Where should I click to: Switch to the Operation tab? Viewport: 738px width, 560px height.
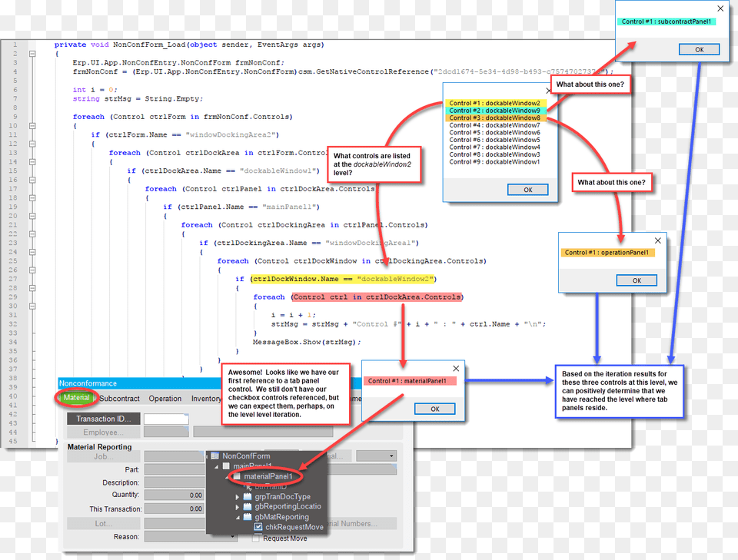pos(165,399)
